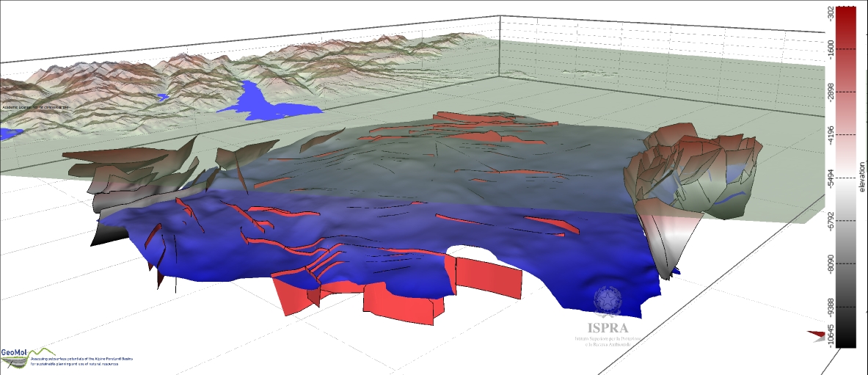
Task: Click the tiny blue pond in the mountains
Action: (163, 97)
